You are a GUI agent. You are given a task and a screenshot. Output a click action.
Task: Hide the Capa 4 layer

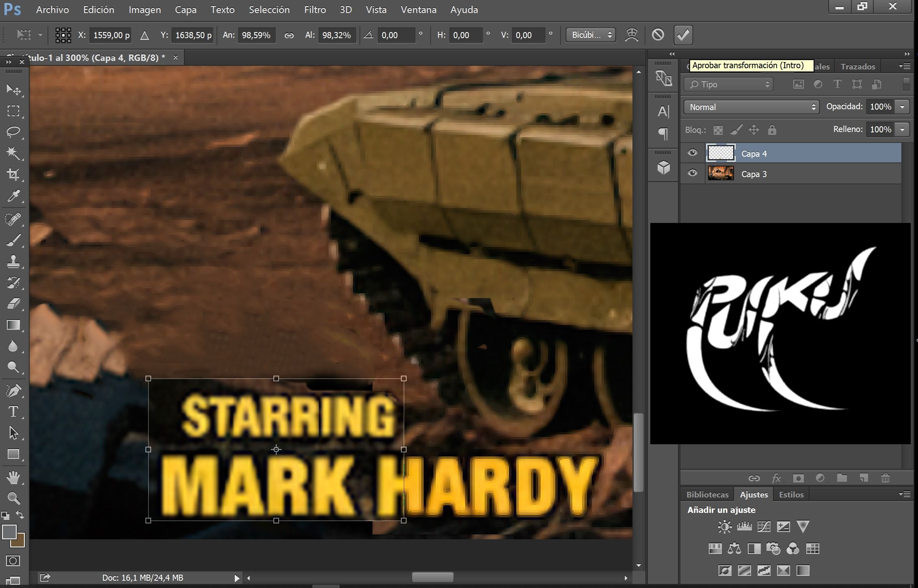[693, 153]
